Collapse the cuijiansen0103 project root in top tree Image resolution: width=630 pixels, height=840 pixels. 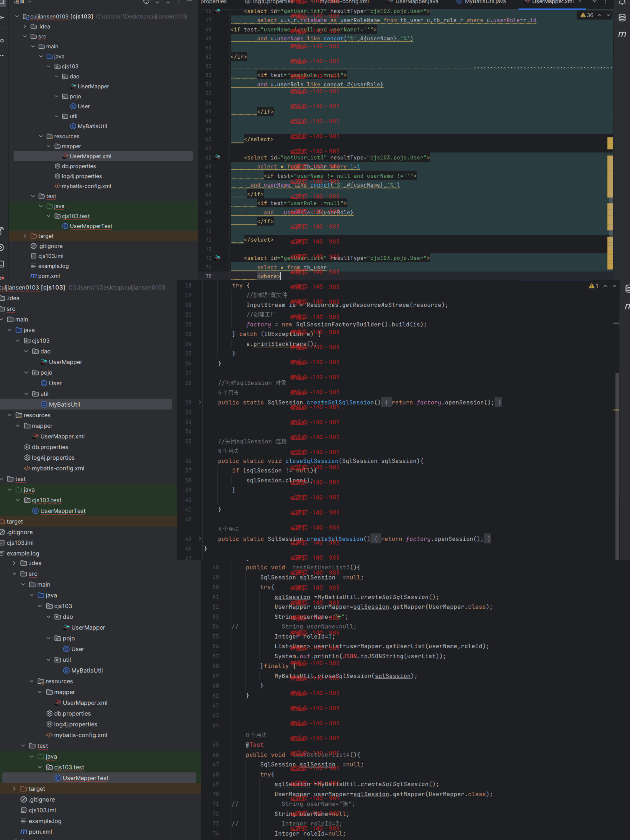click(17, 17)
